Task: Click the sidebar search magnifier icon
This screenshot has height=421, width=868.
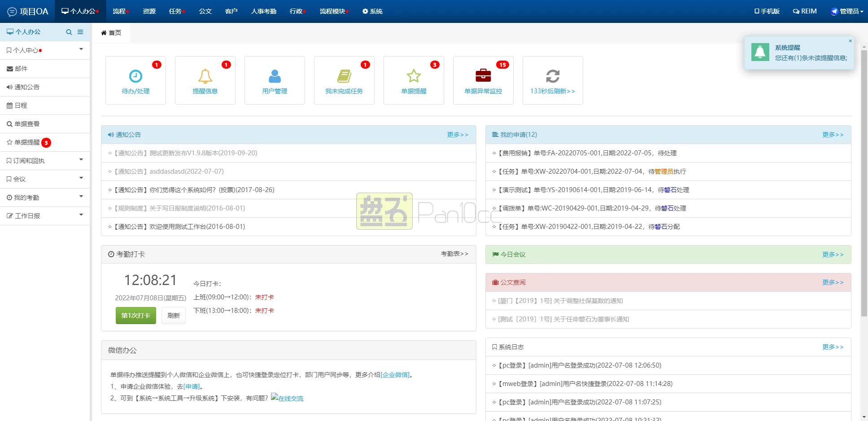Action: pos(69,32)
